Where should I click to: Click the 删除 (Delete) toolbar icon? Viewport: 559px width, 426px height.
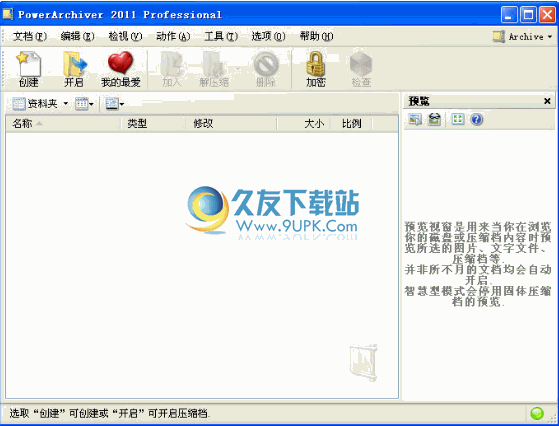pyautogui.click(x=266, y=69)
